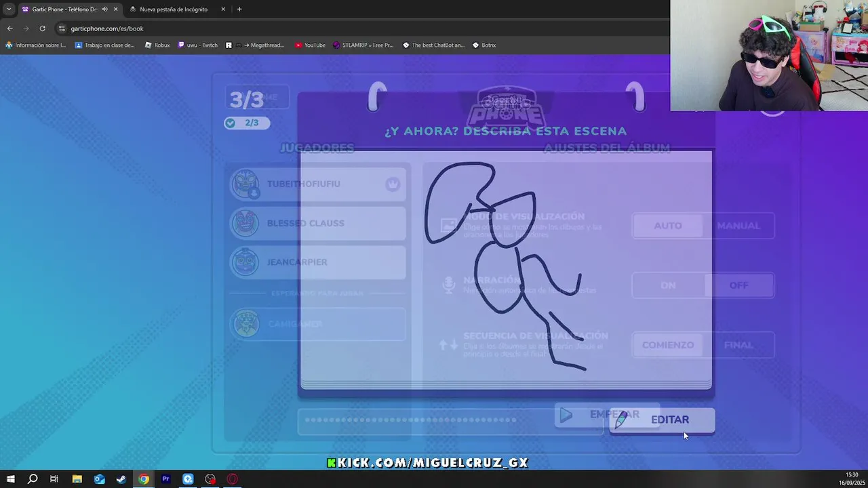Select player JEANCARPIER in the list
This screenshot has width=868, height=488.
coord(317,262)
